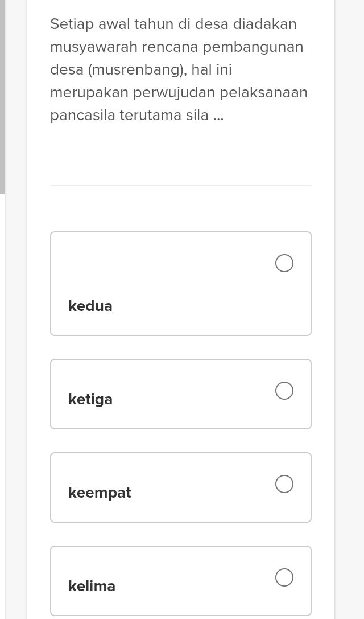This screenshot has width=364, height=619.
Task: Choose the answer card labeled 'ketiga'
Action: point(181,393)
